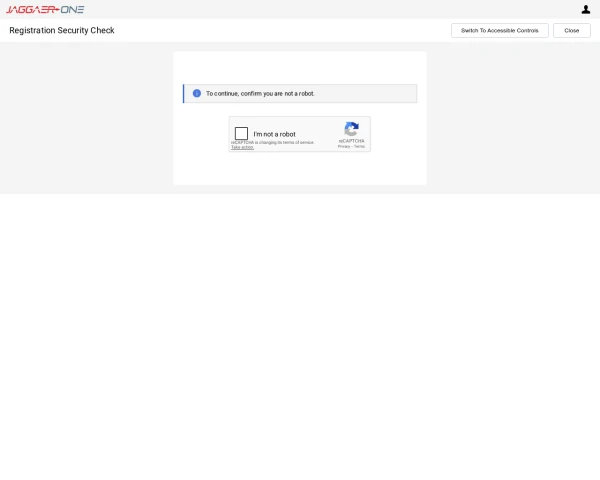Check the I'm not a robot checkbox
This screenshot has height=480, width=600.
tap(241, 134)
